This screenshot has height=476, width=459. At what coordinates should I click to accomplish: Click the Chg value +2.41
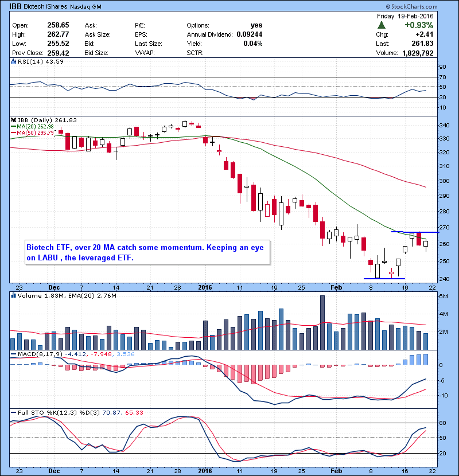click(425, 34)
